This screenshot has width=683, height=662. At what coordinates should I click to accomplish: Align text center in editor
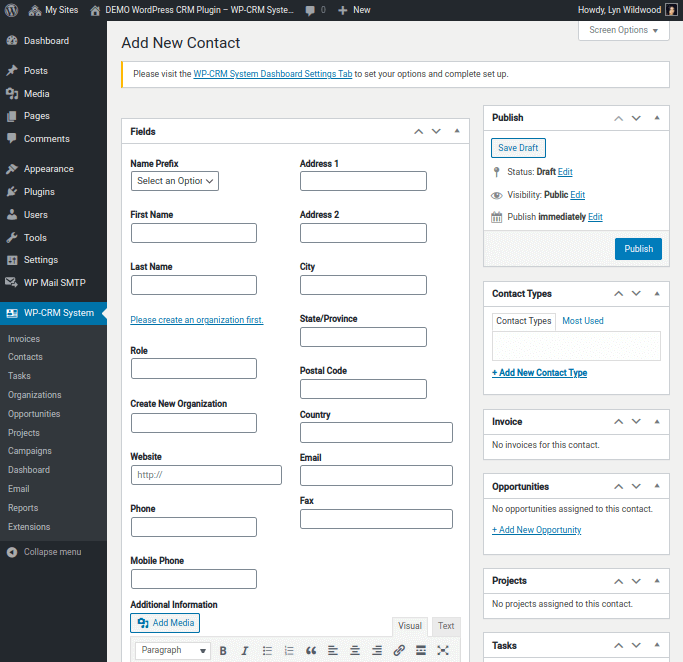tap(355, 651)
